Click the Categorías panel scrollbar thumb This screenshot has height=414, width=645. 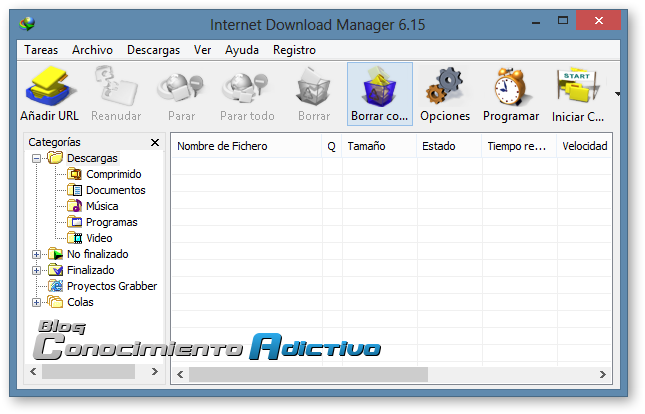88,372
